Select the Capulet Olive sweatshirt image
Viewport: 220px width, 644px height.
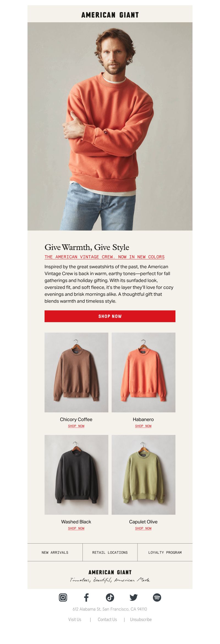pyautogui.click(x=144, y=475)
